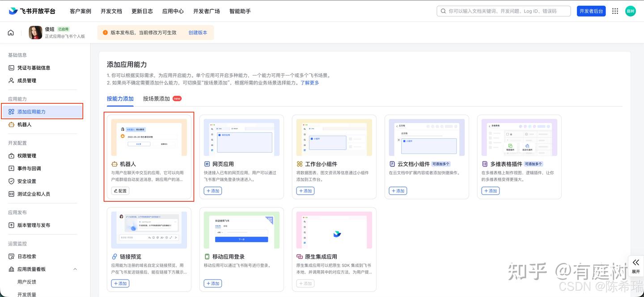This screenshot has width=644, height=297.
Task: Click the documentation search field
Action: click(x=504, y=11)
